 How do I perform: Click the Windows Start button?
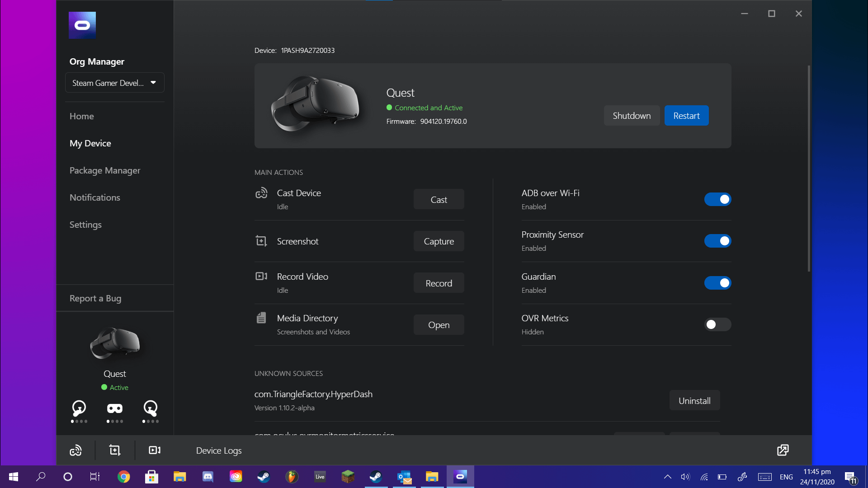coord(14,477)
